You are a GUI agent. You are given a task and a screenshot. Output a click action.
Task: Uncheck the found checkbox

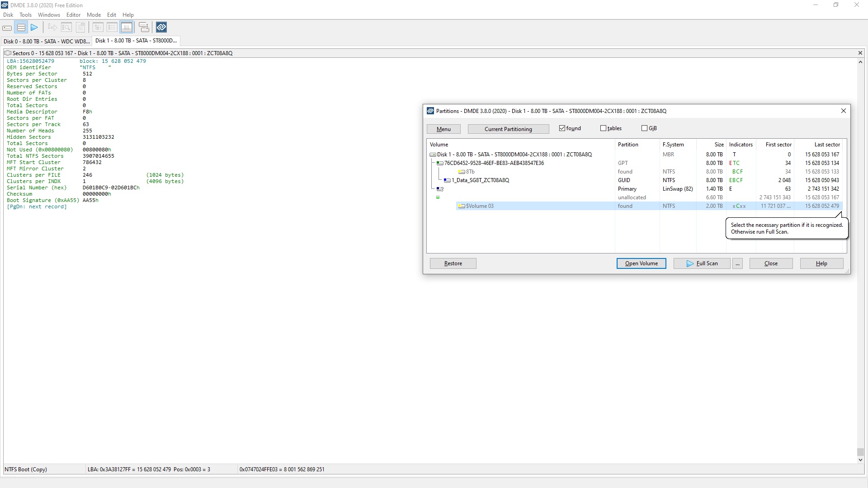(x=562, y=128)
